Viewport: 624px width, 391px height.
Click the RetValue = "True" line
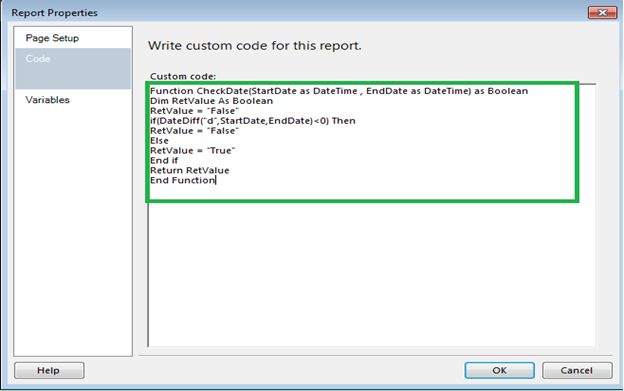click(193, 151)
